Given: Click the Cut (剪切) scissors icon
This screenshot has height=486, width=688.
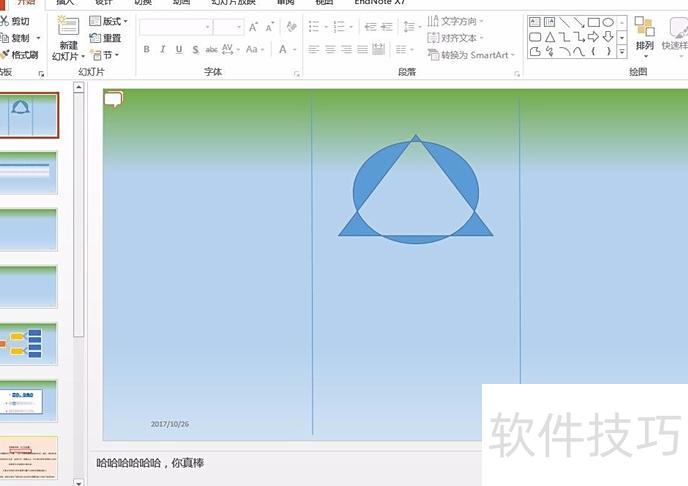Looking at the screenshot, I should (5, 21).
